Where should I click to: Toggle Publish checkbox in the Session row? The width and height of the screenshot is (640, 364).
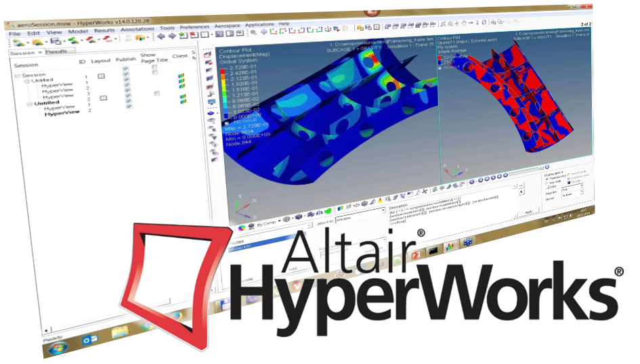click(126, 68)
